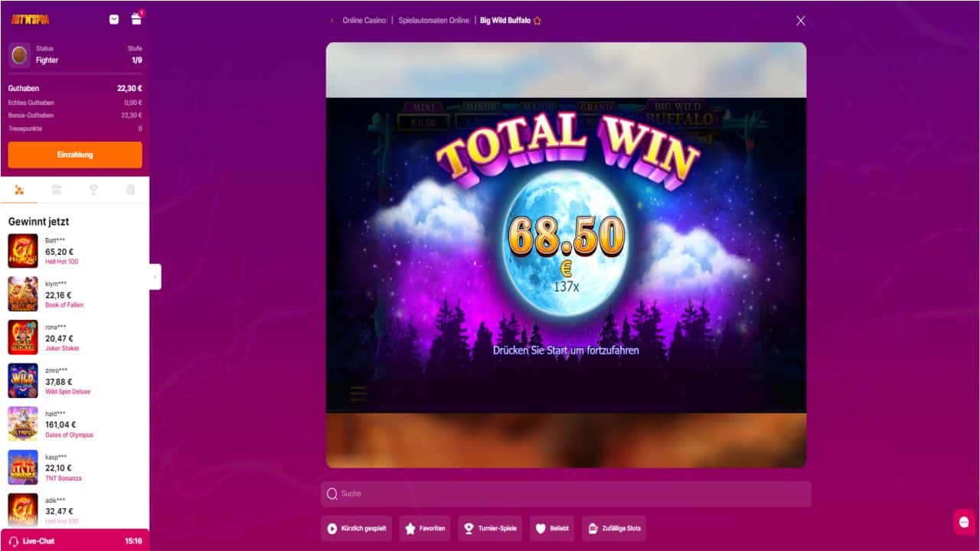Open the messages envelope icon
This screenshot has height=551, width=980.
tap(114, 19)
